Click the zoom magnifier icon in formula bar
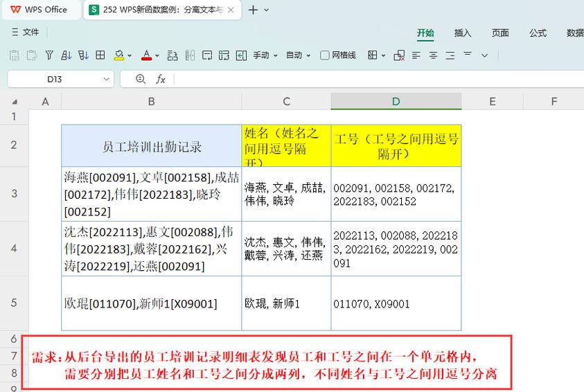Screen dimensions: 584x392 click(141, 79)
